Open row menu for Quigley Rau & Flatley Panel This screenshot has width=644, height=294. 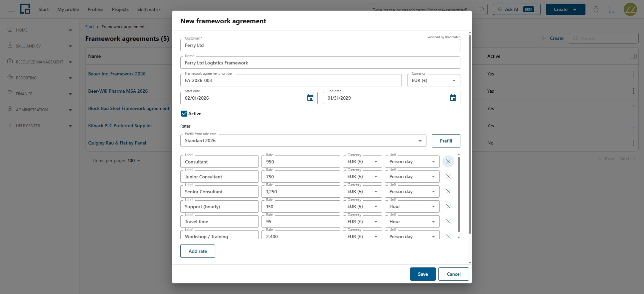tap(633, 143)
